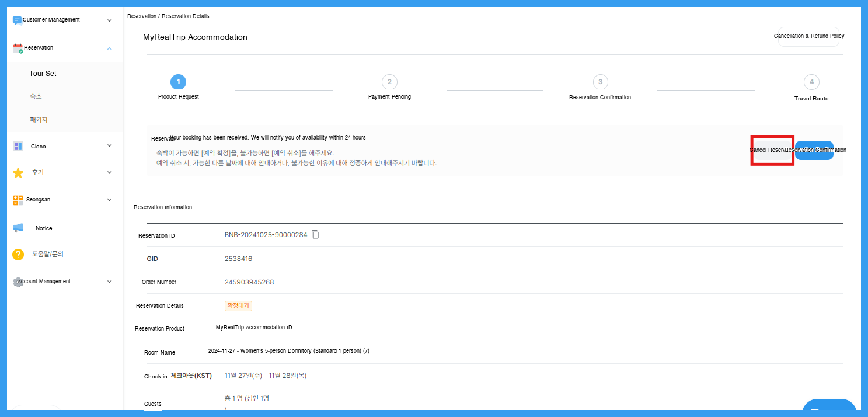The width and height of the screenshot is (868, 417).
Task: Open the Customer Management menu label
Action: (x=51, y=20)
